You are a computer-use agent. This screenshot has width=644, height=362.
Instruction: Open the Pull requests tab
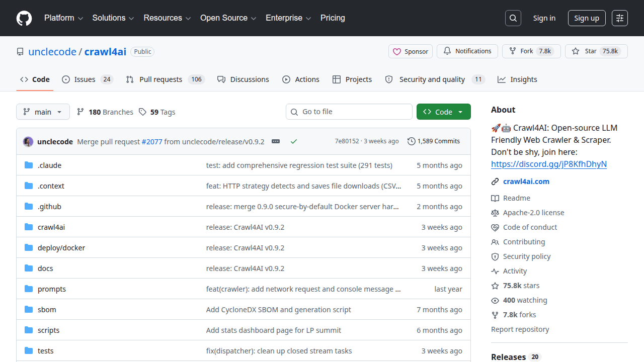(x=165, y=79)
